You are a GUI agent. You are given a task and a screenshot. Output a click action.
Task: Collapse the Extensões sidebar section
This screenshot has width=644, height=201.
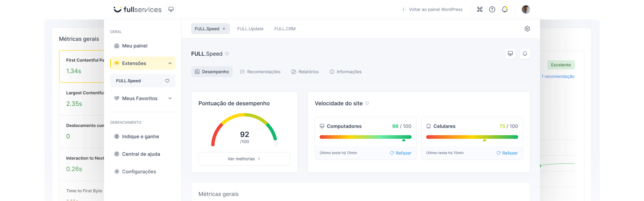point(170,63)
